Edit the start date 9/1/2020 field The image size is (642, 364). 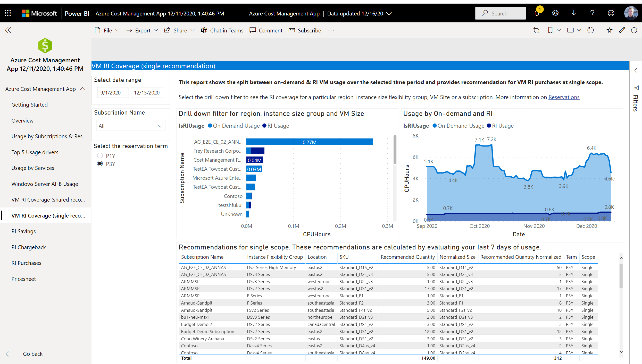click(113, 93)
